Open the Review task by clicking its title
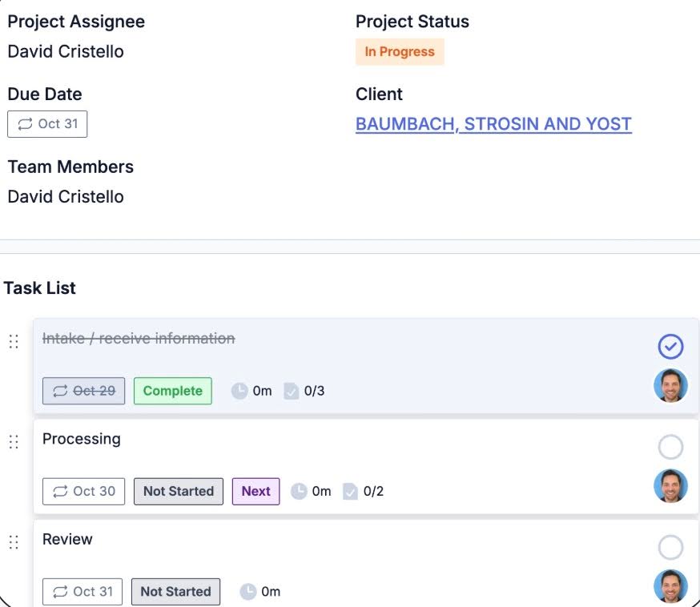The image size is (700, 607). [68, 539]
